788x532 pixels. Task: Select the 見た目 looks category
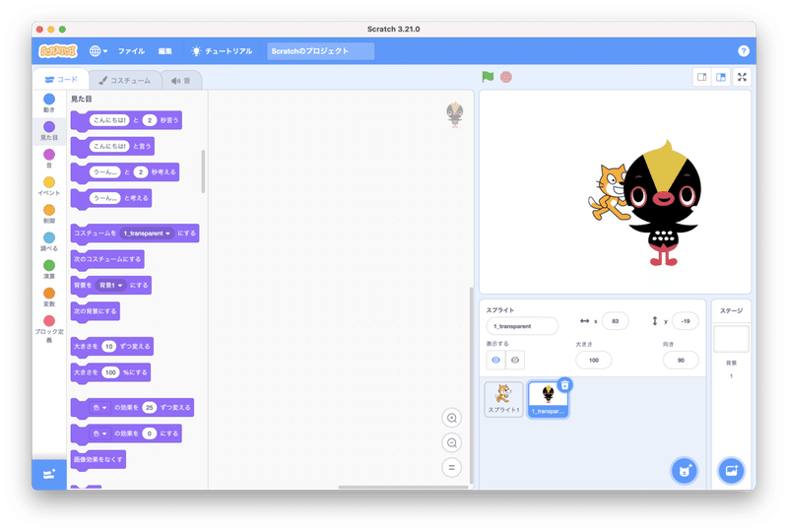pos(48,131)
